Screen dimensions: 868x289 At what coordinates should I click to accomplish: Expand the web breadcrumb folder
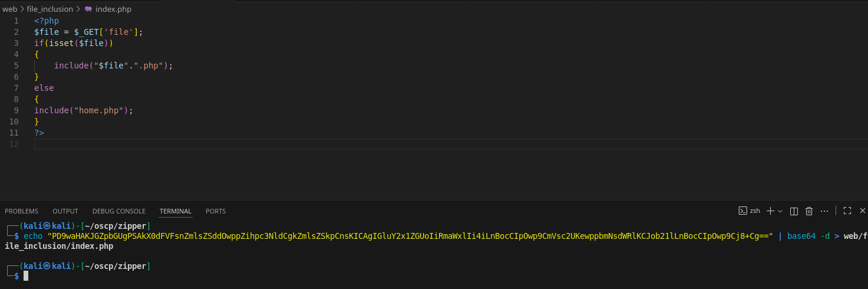click(x=9, y=9)
